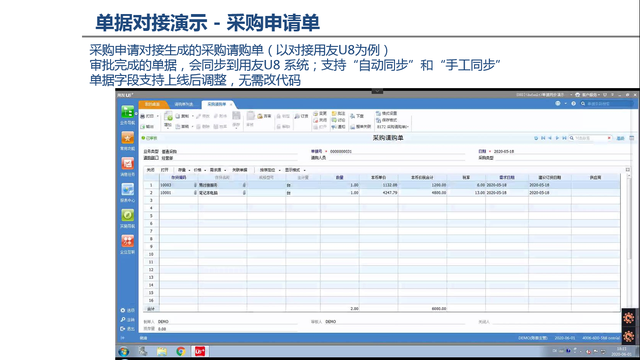
Task: Open the 打印 dropdown arrow
Action: pos(158,116)
